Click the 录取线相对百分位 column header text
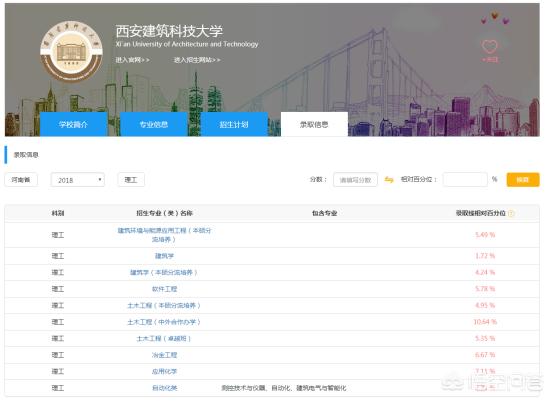The height and width of the screenshot is (401, 554). click(x=481, y=213)
